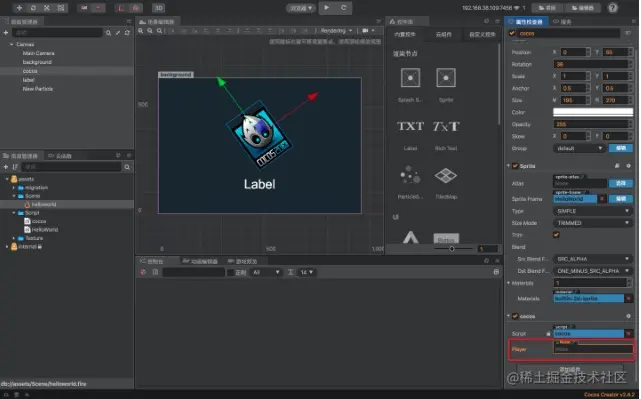This screenshot has height=399, width=641.
Task: Open the console log type All dropdown
Action: pyautogui.click(x=266, y=272)
